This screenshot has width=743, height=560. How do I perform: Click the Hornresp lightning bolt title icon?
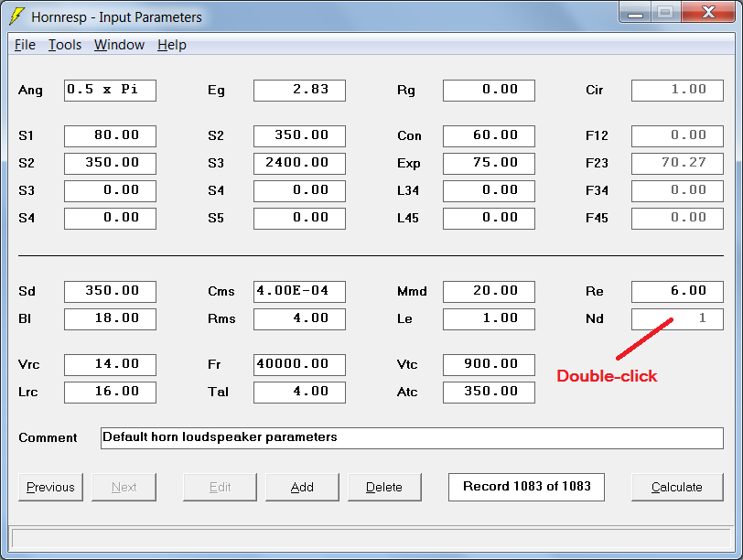coord(17,16)
